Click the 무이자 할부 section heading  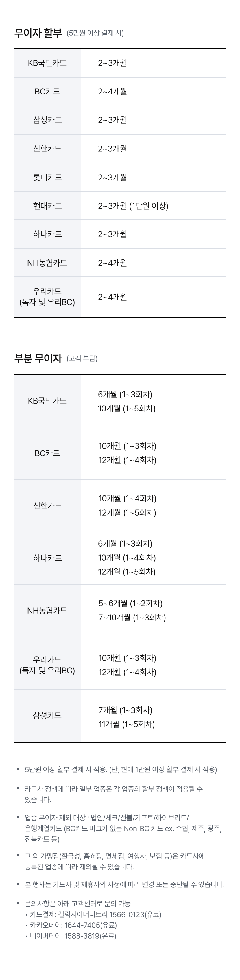pyautogui.click(x=38, y=33)
